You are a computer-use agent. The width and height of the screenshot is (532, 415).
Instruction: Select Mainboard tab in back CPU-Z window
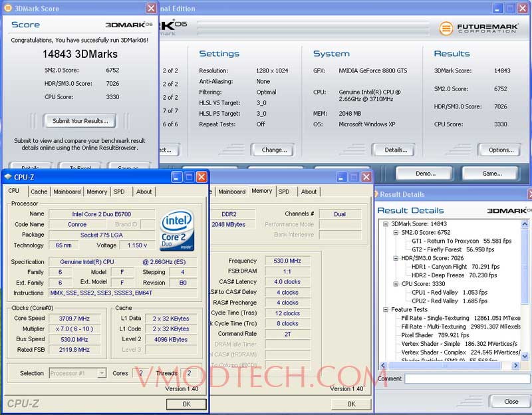[231, 192]
